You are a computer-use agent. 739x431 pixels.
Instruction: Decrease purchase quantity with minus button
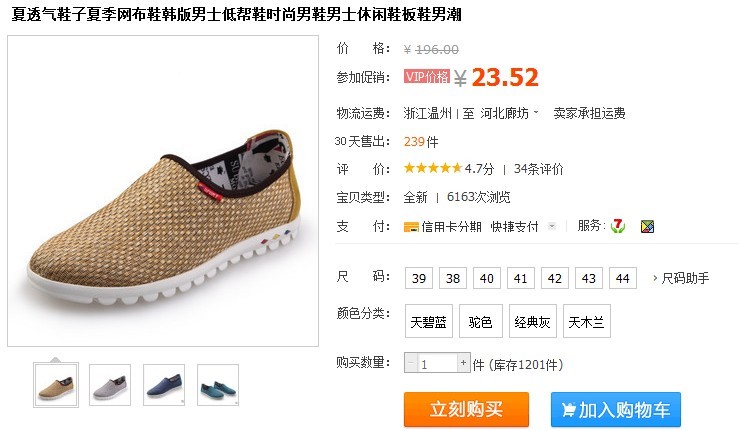click(x=411, y=363)
